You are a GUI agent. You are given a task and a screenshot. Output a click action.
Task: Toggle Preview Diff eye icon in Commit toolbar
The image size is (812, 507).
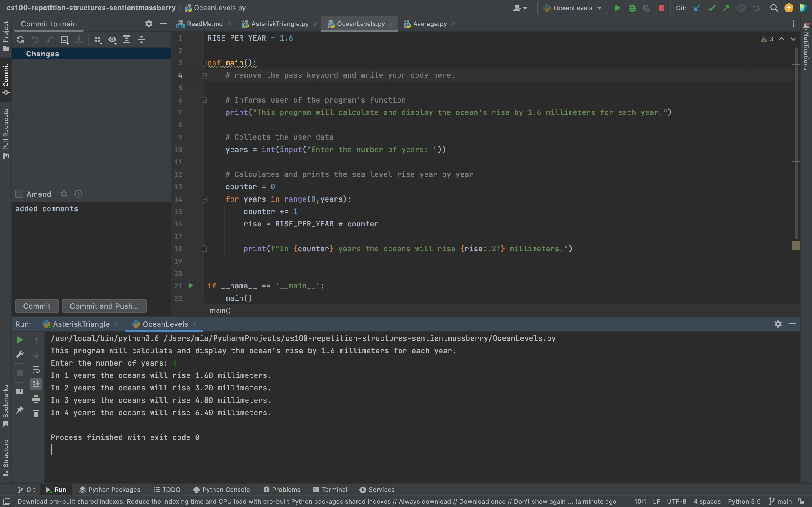(x=112, y=39)
